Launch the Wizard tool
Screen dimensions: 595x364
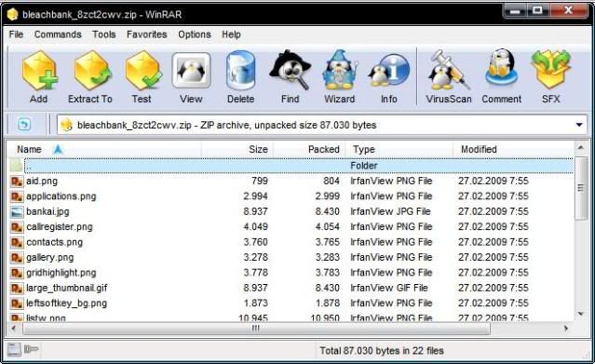click(x=340, y=70)
